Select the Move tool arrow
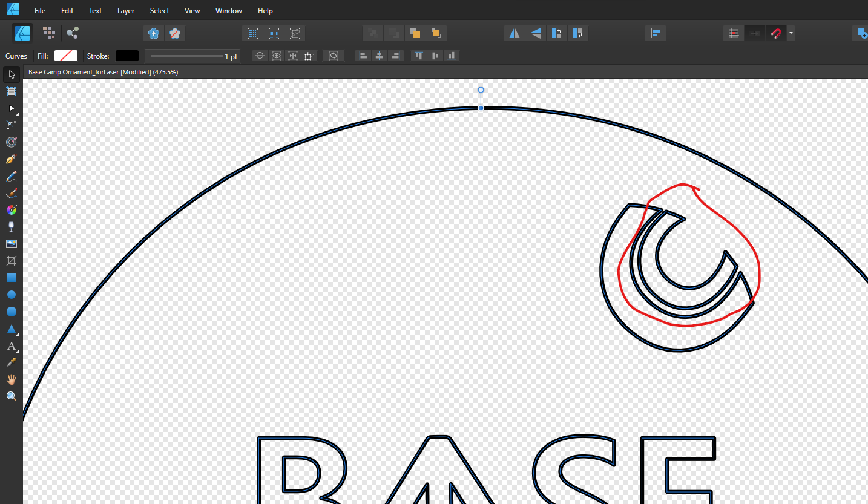This screenshot has width=868, height=504. click(x=11, y=74)
